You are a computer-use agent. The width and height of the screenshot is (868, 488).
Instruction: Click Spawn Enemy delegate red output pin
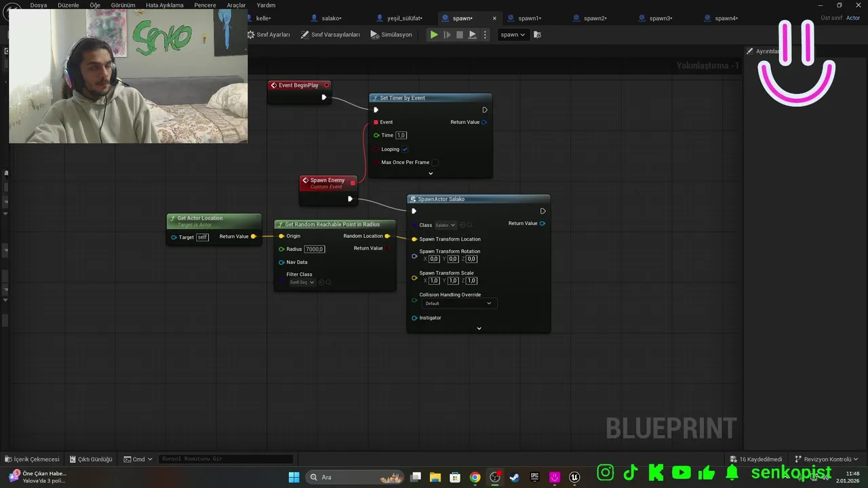point(353,183)
